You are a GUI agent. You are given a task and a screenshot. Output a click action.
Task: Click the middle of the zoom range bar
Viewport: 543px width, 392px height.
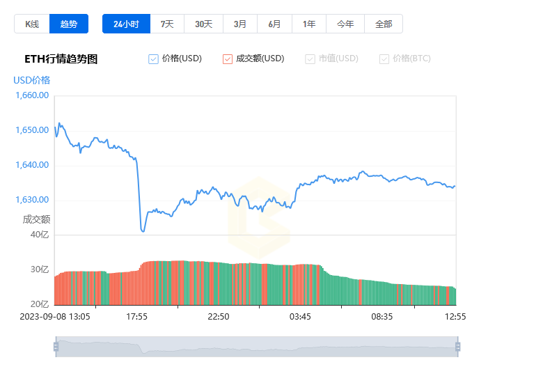[257, 347]
